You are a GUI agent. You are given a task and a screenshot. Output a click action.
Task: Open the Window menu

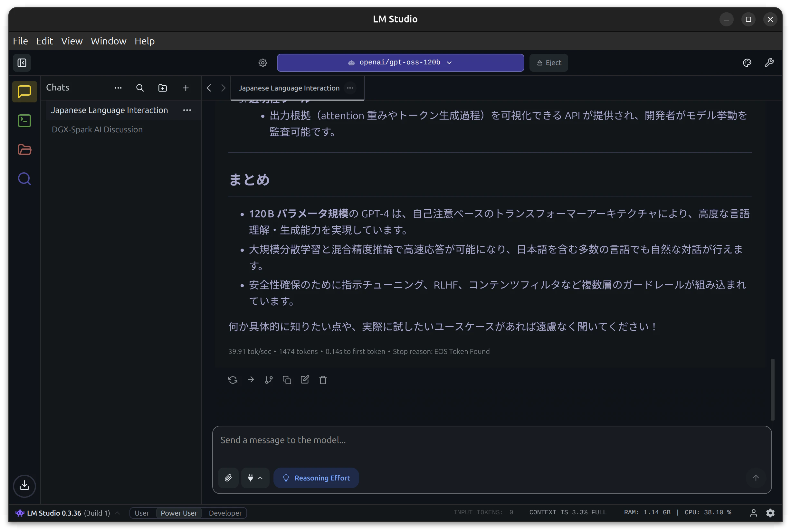pos(109,41)
